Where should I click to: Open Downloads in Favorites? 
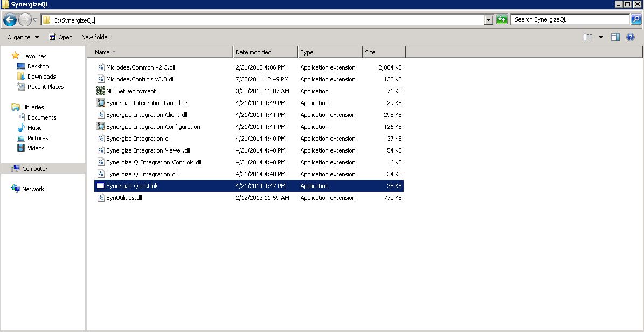pos(41,77)
